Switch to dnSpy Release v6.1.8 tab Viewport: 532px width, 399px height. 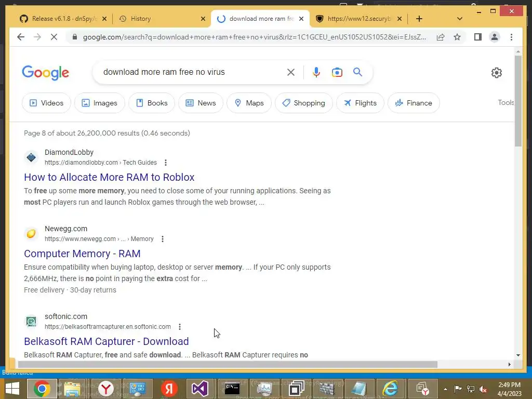pos(63,19)
